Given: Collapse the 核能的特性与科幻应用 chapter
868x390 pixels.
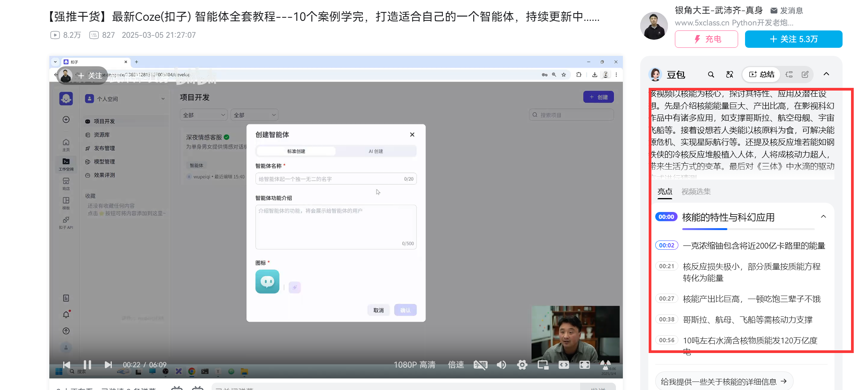Looking at the screenshot, I should [x=823, y=217].
